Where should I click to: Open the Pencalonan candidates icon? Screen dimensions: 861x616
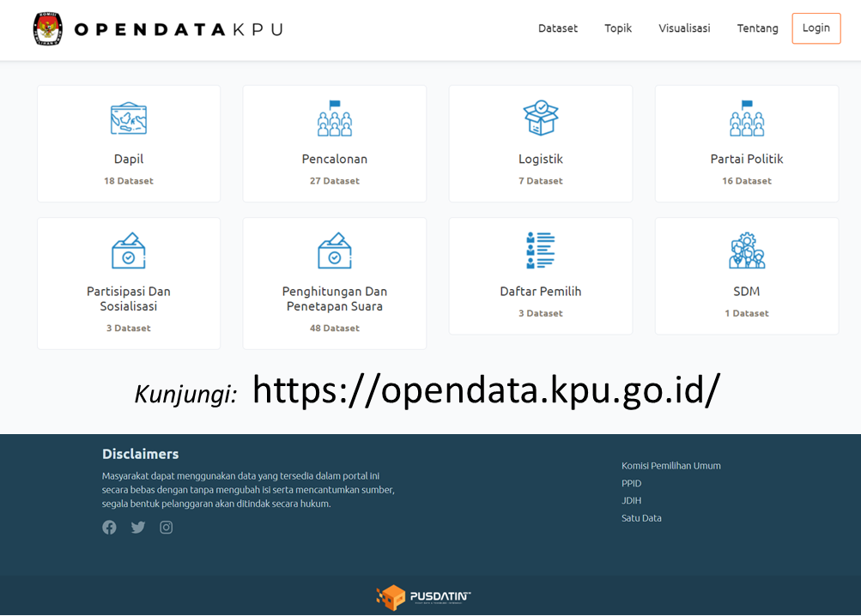coord(335,119)
